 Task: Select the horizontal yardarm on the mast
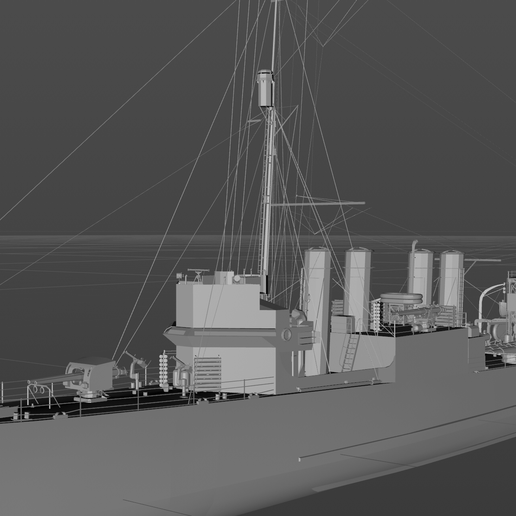(x=318, y=204)
